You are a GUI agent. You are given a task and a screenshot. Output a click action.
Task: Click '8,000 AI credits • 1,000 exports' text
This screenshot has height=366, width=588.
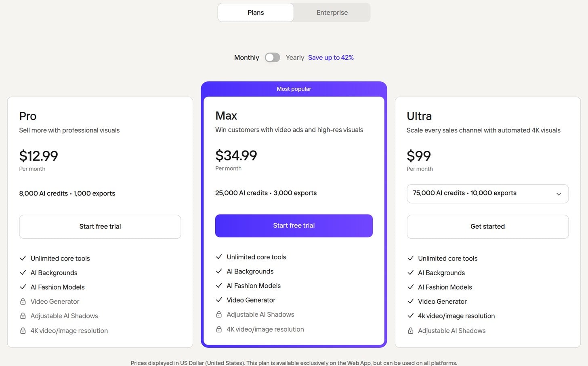[x=67, y=194]
